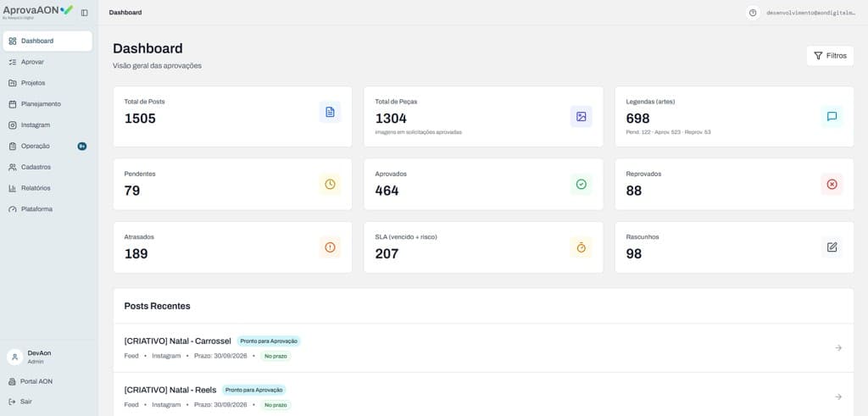The width and height of the screenshot is (868, 416).
Task: Click the Dashboard breadcrumb in the header
Action: pyautogui.click(x=125, y=12)
